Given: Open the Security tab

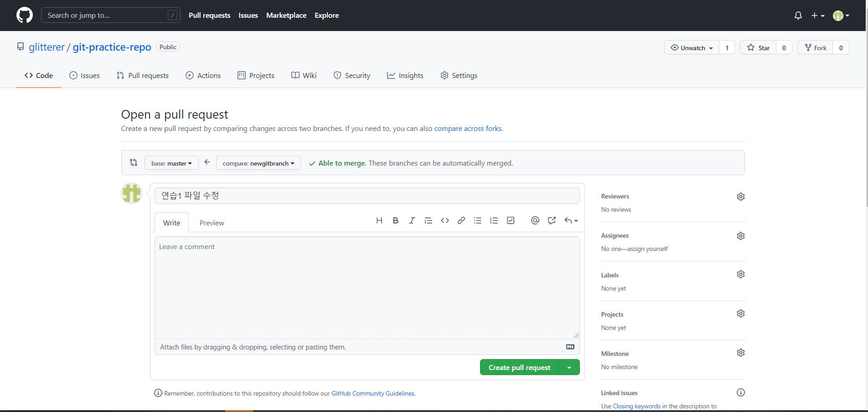Looking at the screenshot, I should pyautogui.click(x=352, y=75).
